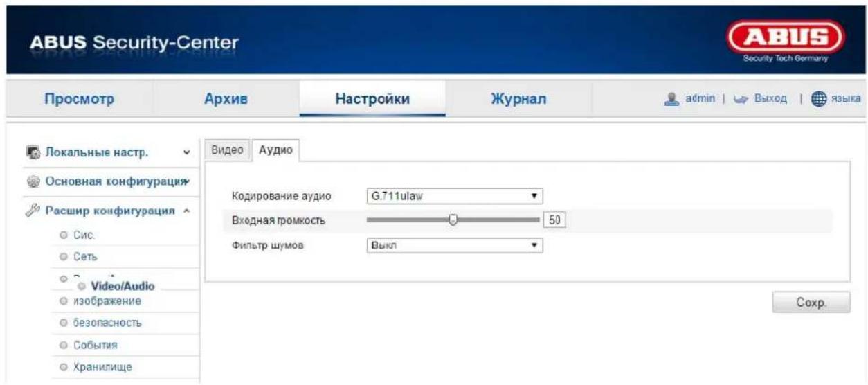Select the Настройки tab

pyautogui.click(x=372, y=99)
